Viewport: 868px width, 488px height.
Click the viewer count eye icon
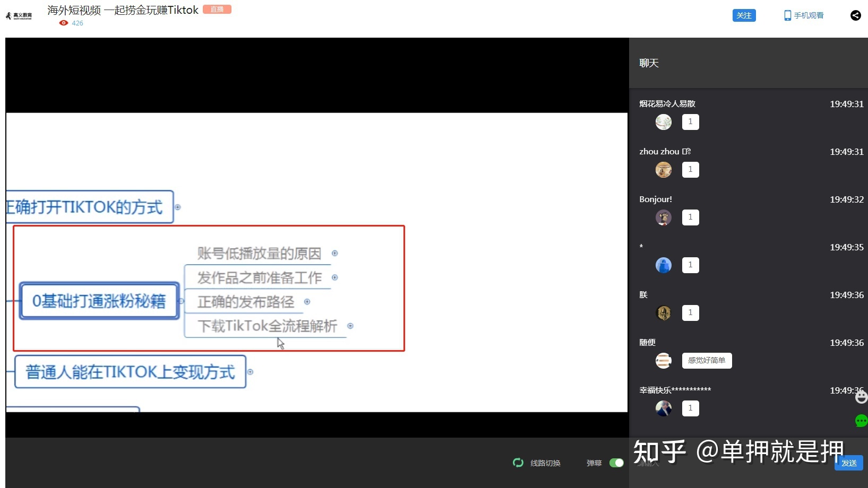point(63,23)
